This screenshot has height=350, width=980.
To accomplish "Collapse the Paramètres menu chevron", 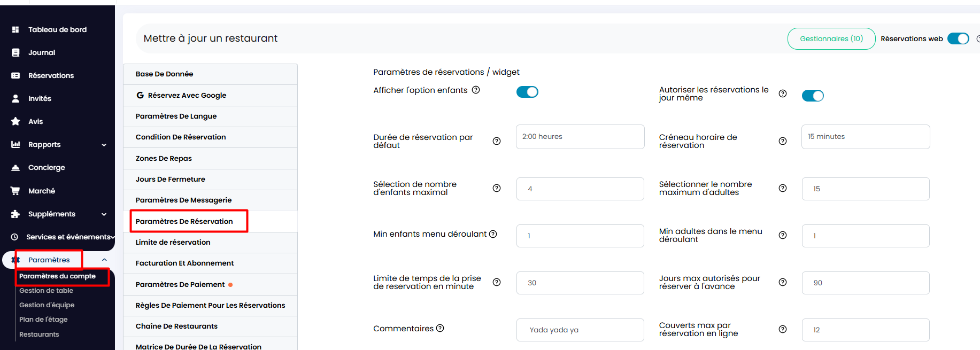I will point(104,260).
